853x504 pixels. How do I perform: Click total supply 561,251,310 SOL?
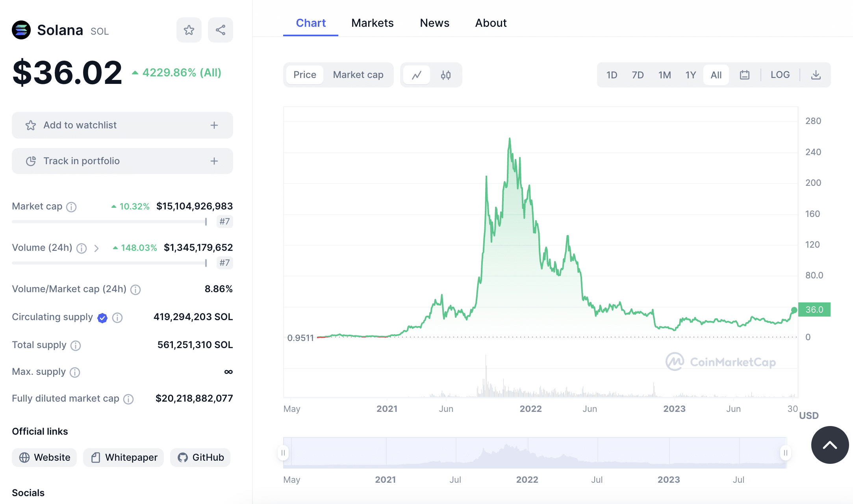pyautogui.click(x=195, y=345)
